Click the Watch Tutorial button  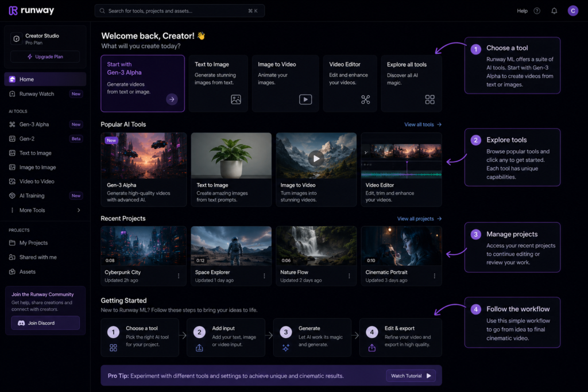pos(411,376)
